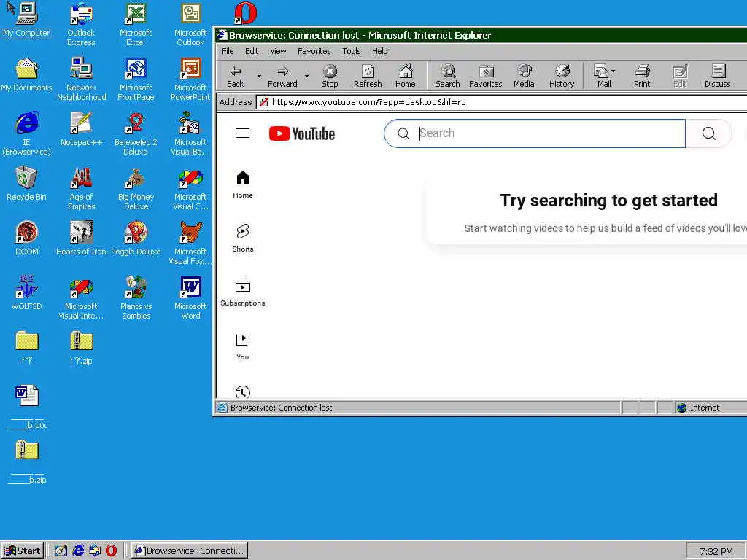Viewport: 747px width, 560px height.
Task: Open the View menu
Action: [278, 51]
